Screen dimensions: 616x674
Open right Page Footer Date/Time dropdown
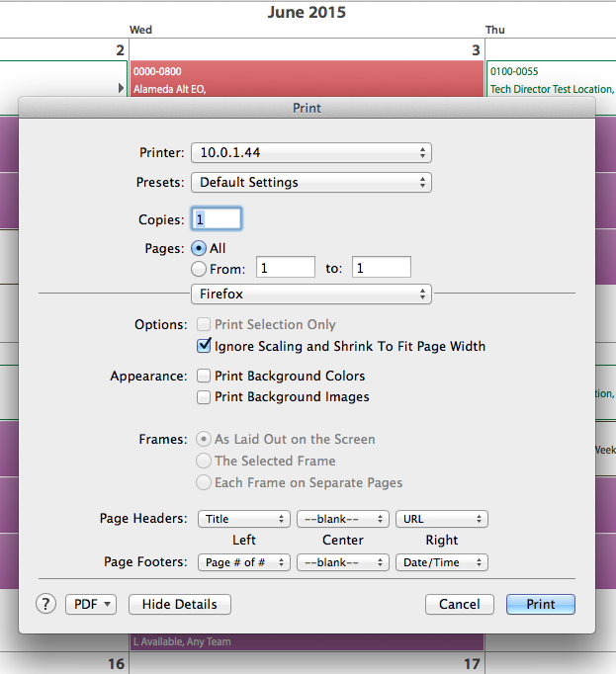pos(442,562)
